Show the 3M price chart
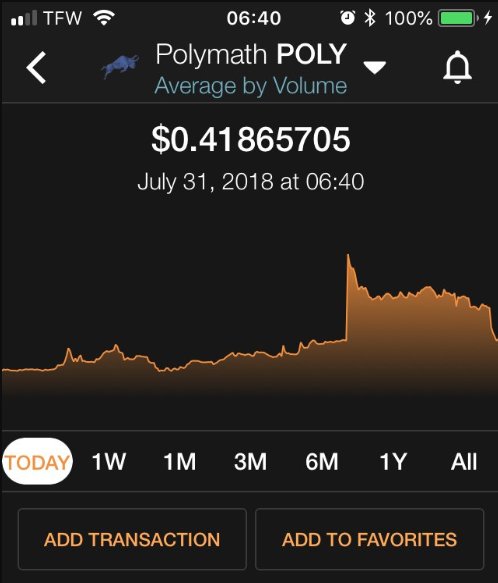 pos(250,461)
